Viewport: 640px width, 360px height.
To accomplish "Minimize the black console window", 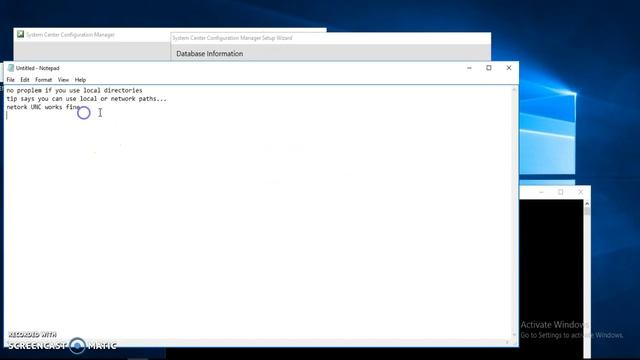I will click(x=541, y=192).
